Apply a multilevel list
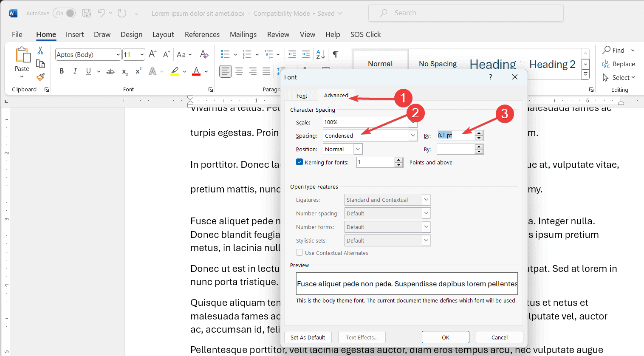 [x=269, y=54]
